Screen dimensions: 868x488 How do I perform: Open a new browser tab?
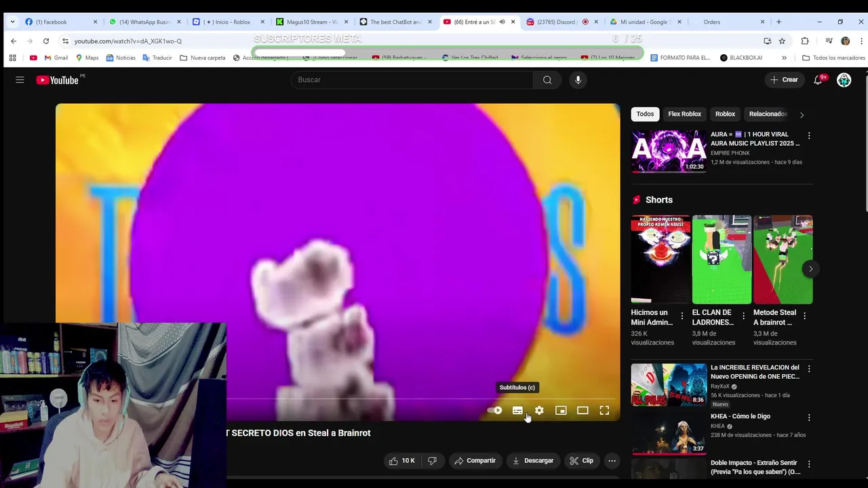coord(778,22)
